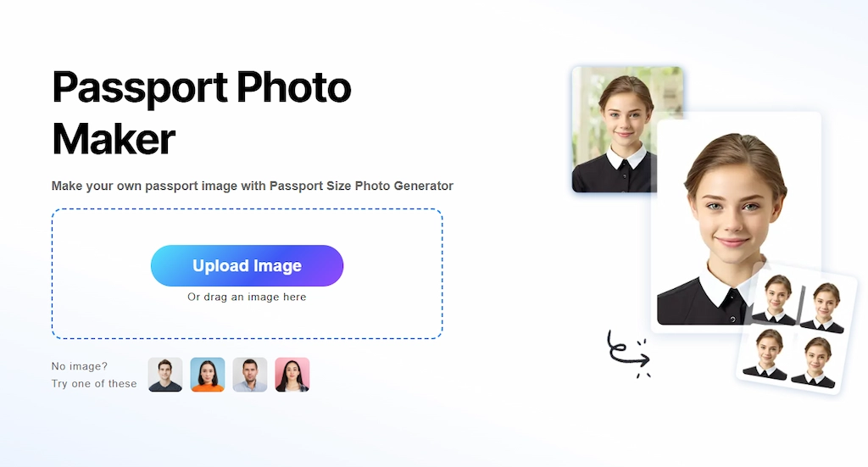This screenshot has width=868, height=467.
Task: Click the hand-drawn curly arrow doodle
Action: coord(629,354)
